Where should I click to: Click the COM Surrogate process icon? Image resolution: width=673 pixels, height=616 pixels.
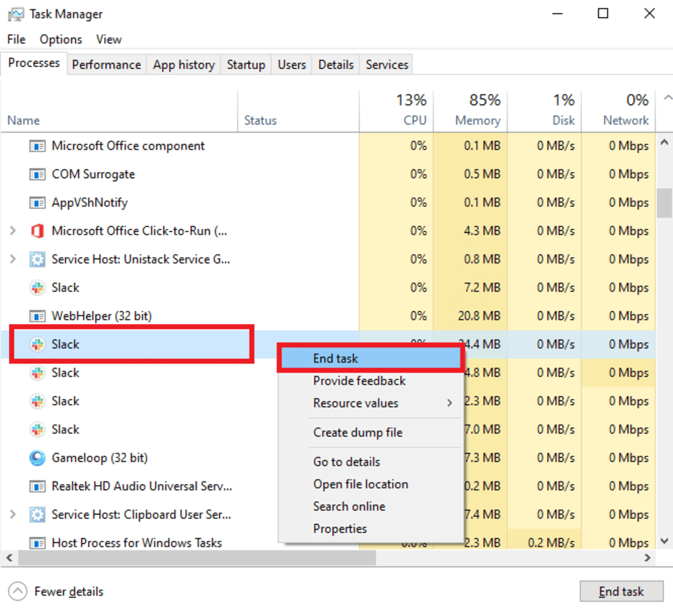[37, 174]
